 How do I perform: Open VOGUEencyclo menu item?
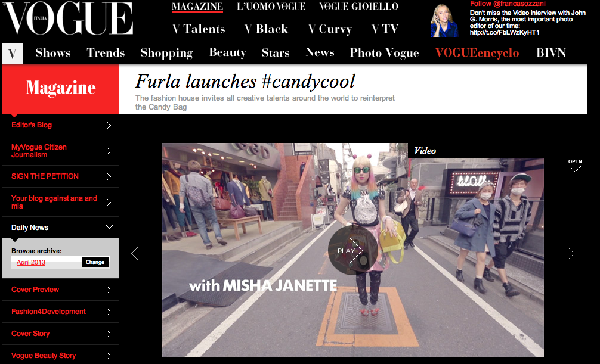(477, 53)
